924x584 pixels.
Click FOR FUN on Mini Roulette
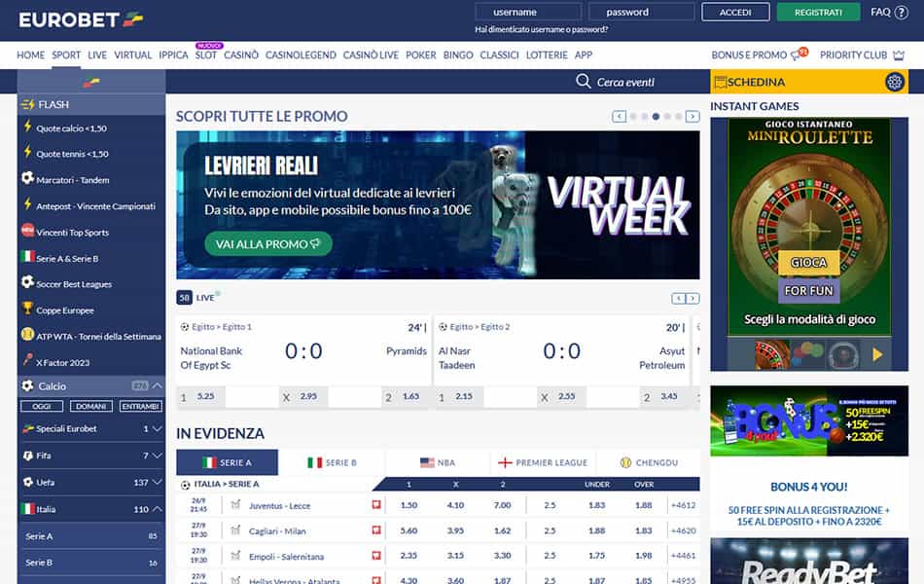click(808, 291)
